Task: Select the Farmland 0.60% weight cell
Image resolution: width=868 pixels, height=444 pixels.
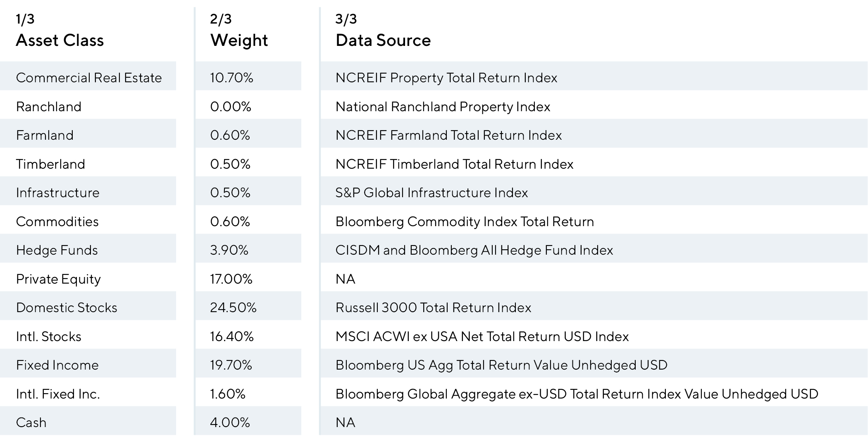Action: [x=230, y=135]
